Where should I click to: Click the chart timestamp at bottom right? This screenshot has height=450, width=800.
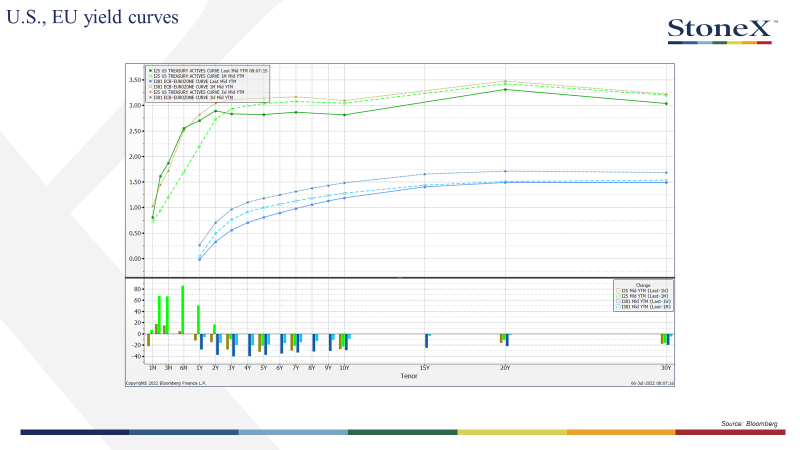tap(652, 383)
